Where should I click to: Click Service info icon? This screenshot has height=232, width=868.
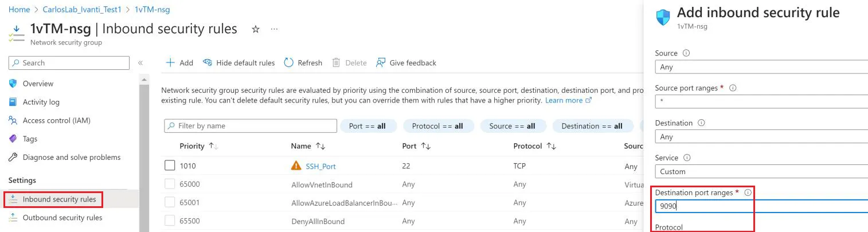(687, 158)
